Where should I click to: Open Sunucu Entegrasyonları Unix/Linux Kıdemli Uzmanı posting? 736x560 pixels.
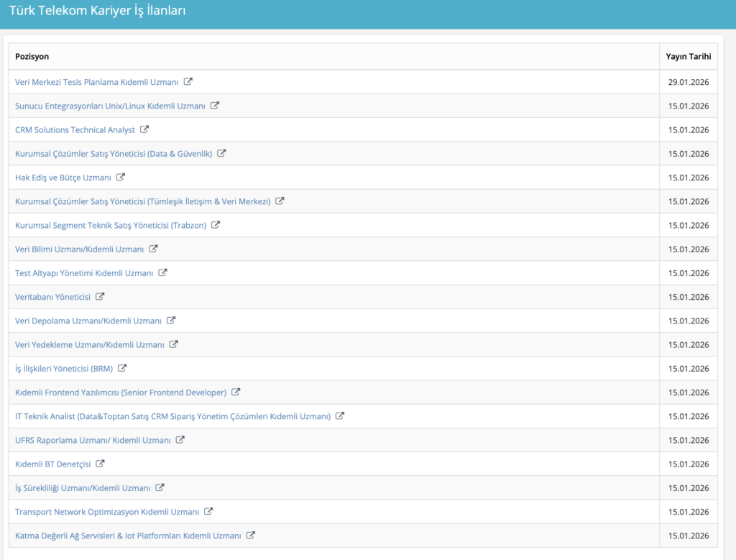pos(110,106)
